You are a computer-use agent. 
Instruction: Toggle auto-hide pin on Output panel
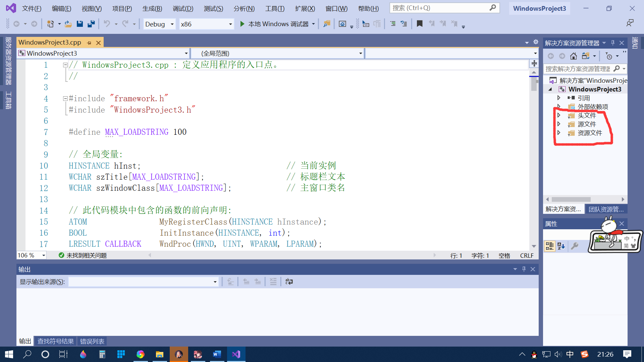[524, 269]
